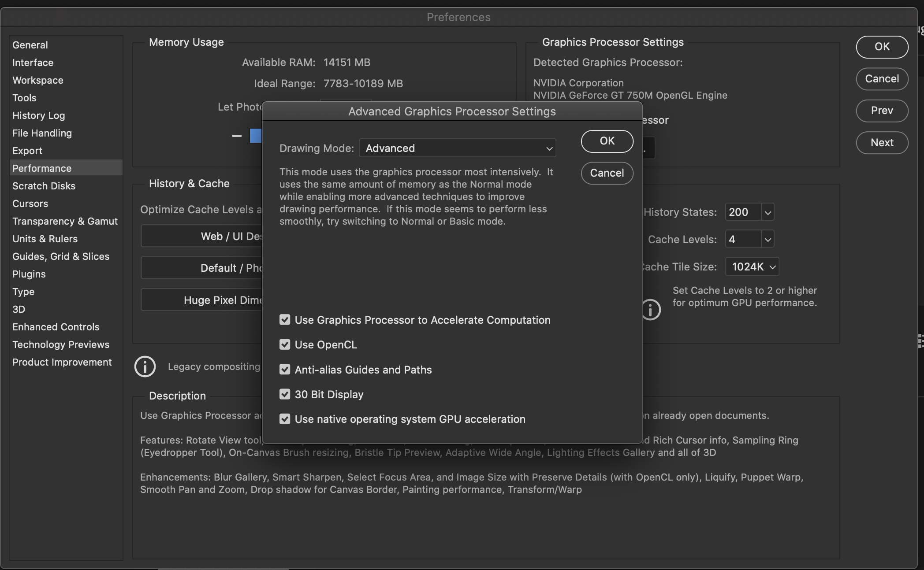Open the Technology Previews category
This screenshot has width=924, height=570.
[x=61, y=344]
